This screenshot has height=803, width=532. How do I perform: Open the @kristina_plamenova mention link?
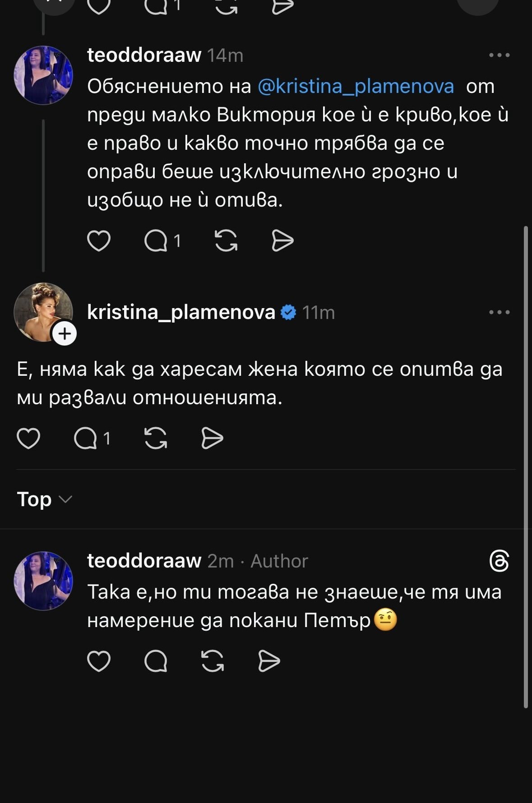(356, 86)
